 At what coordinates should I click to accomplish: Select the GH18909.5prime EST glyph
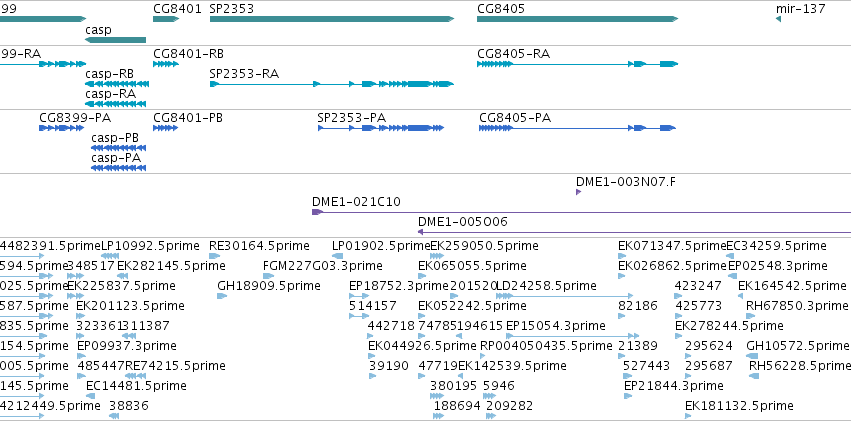point(222,296)
